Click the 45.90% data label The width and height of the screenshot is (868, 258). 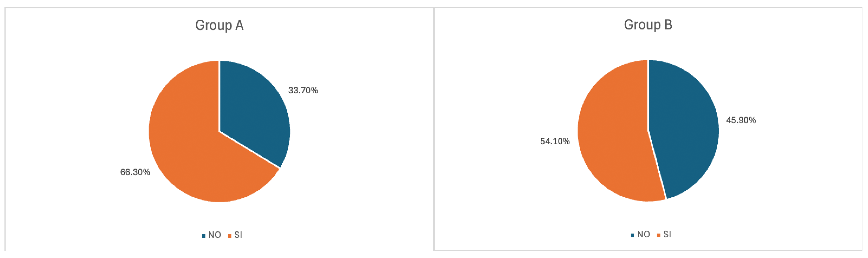pos(741,120)
